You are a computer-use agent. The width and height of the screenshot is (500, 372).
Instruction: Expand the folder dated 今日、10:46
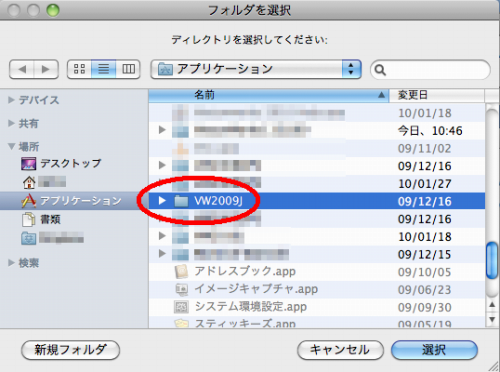coord(162,130)
